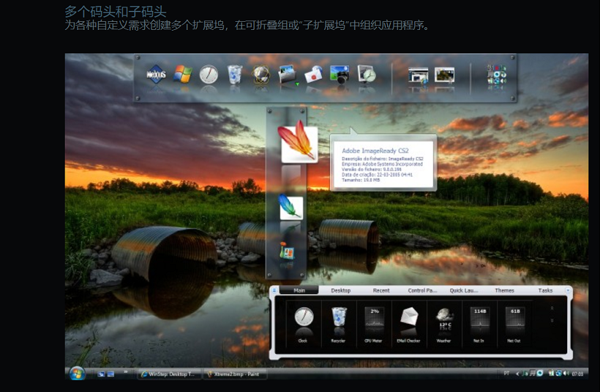This screenshot has width=600, height=392.
Task: Select the Quick Lau... tab
Action: (x=463, y=290)
